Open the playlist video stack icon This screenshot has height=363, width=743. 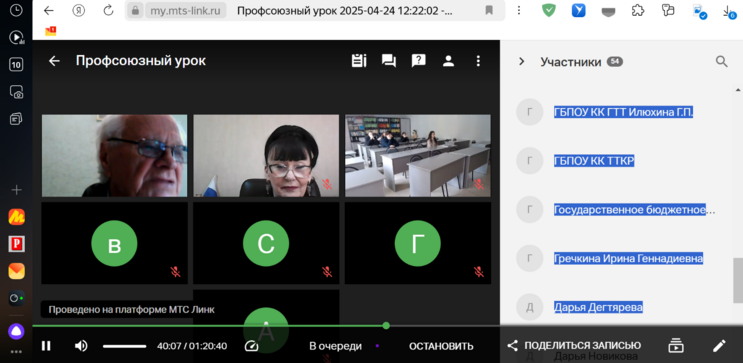coord(676,345)
